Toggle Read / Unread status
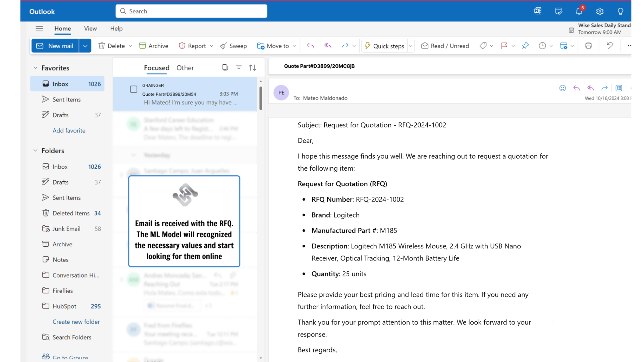This screenshot has height=362, width=644. (445, 46)
